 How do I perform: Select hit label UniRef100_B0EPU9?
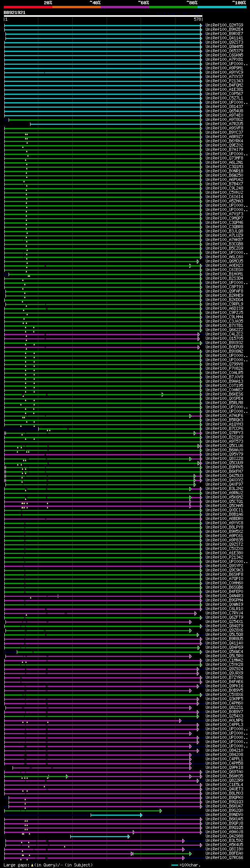[x=224, y=347]
